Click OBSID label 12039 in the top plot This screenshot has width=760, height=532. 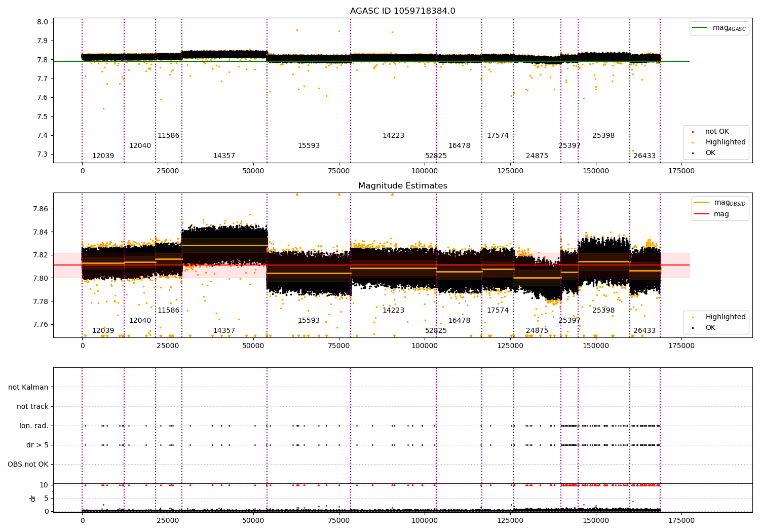click(103, 156)
